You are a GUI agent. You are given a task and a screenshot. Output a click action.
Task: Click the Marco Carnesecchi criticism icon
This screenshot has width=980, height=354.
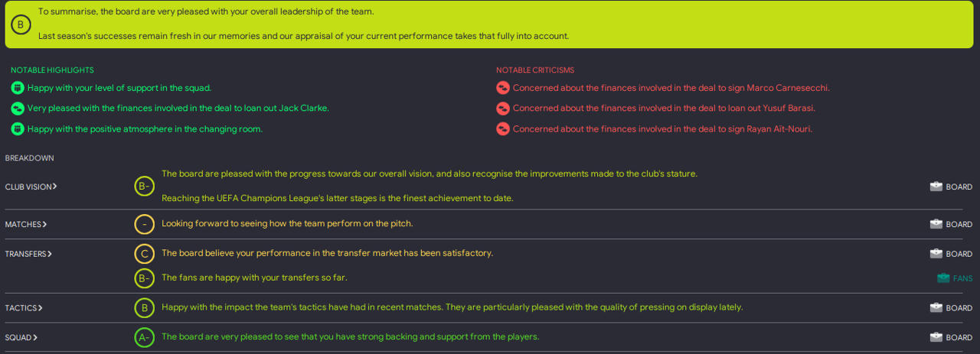pyautogui.click(x=503, y=88)
